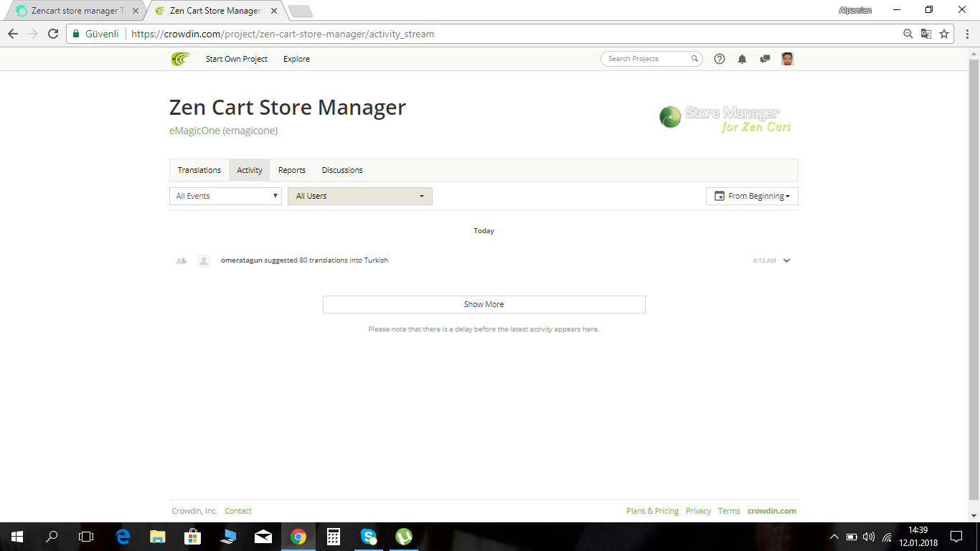Open Microsoft Store from taskbar
Screen dimensions: 980x551
[193, 537]
